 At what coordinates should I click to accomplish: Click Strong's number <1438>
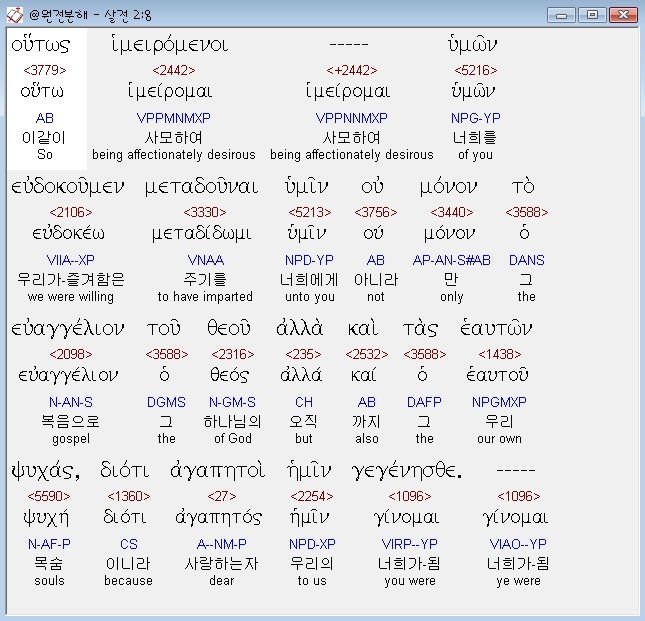click(x=499, y=354)
